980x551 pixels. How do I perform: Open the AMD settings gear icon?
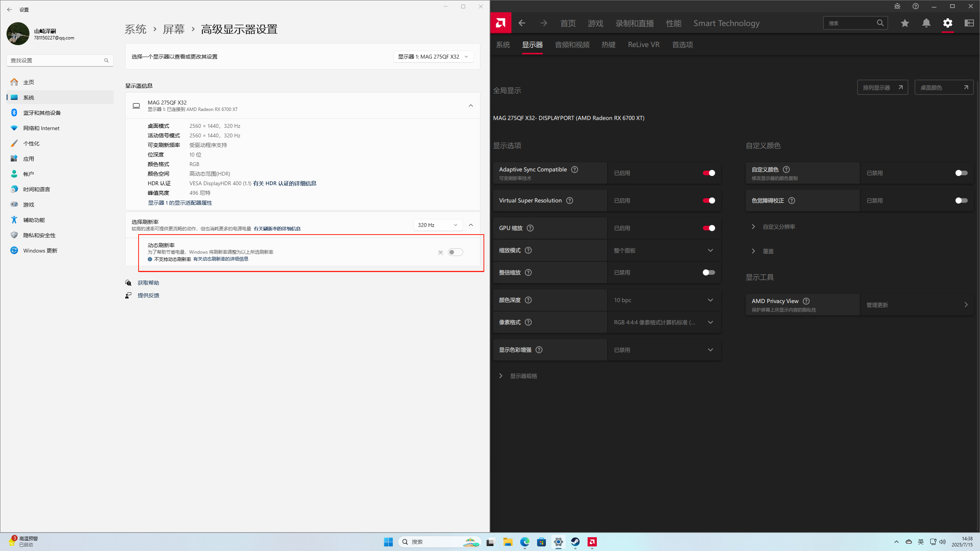click(947, 23)
